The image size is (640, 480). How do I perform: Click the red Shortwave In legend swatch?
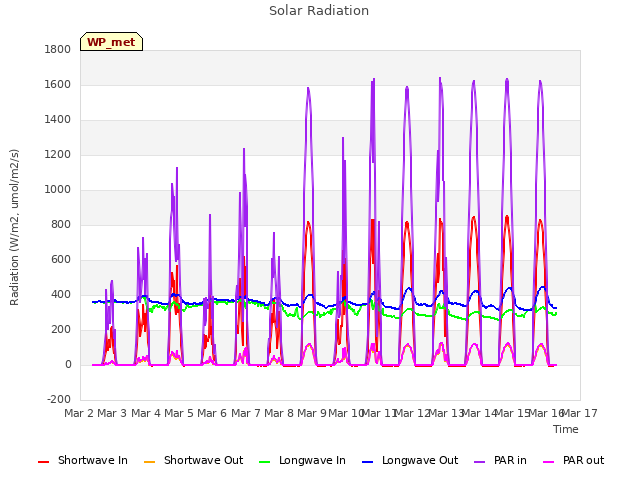pos(44,462)
